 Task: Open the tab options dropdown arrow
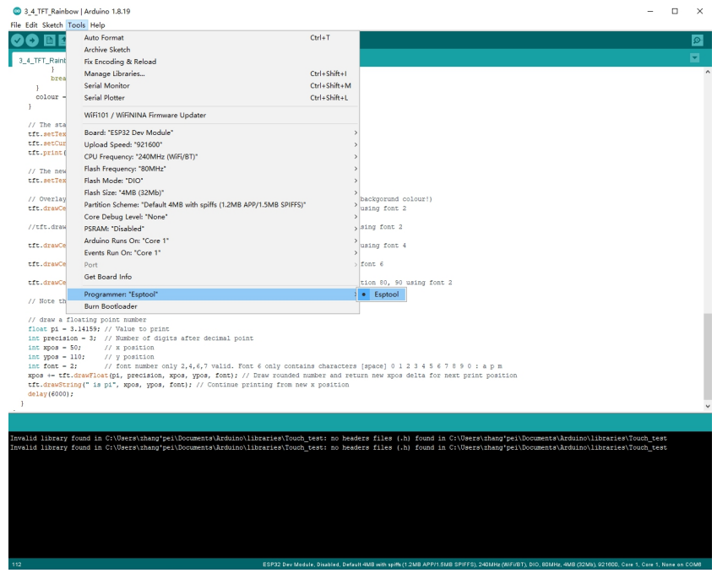point(695,57)
